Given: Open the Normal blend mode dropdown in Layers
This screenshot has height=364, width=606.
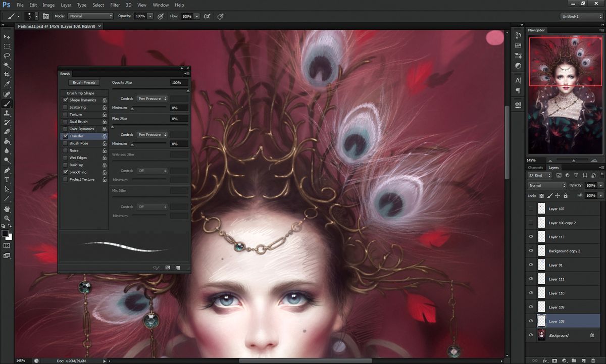Looking at the screenshot, I should point(547,185).
